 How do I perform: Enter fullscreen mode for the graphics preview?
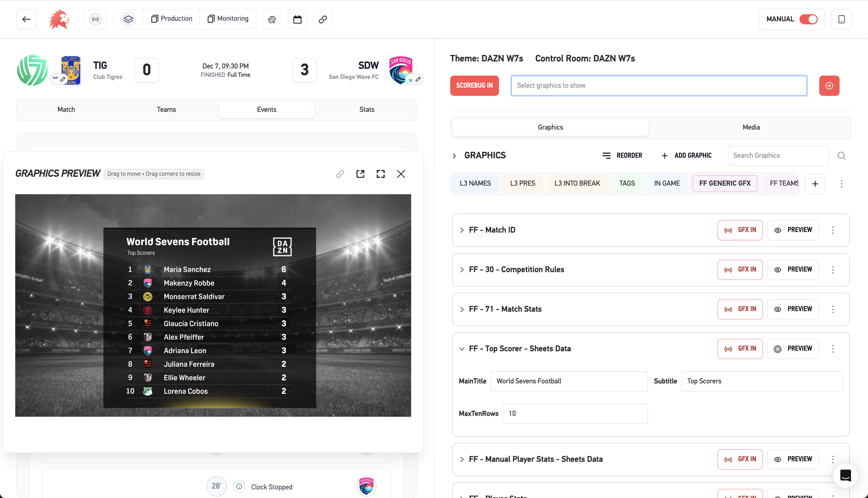point(381,174)
